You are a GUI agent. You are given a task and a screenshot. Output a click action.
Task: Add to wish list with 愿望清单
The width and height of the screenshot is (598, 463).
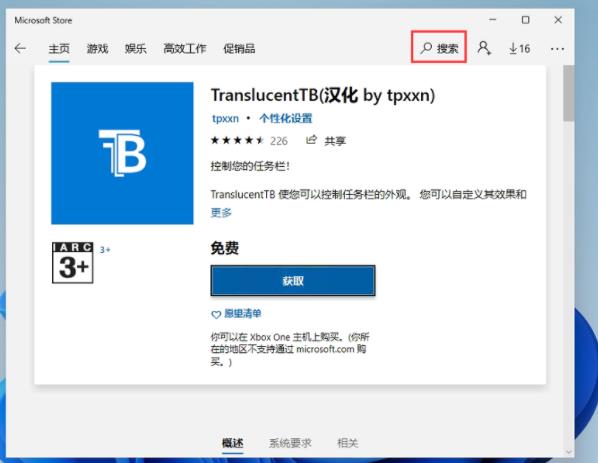pyautogui.click(x=236, y=314)
